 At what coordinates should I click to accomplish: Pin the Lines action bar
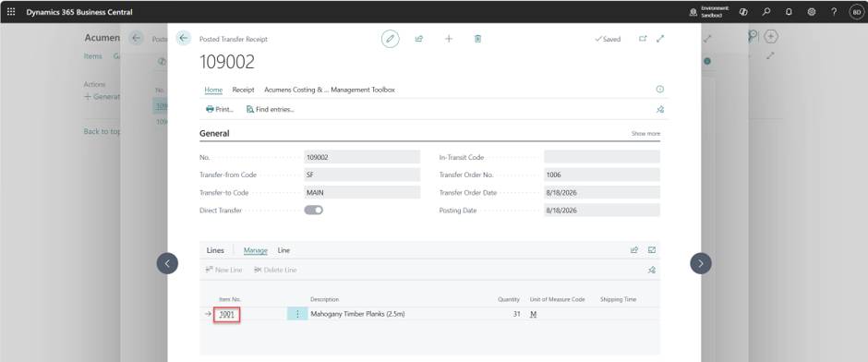point(652,271)
